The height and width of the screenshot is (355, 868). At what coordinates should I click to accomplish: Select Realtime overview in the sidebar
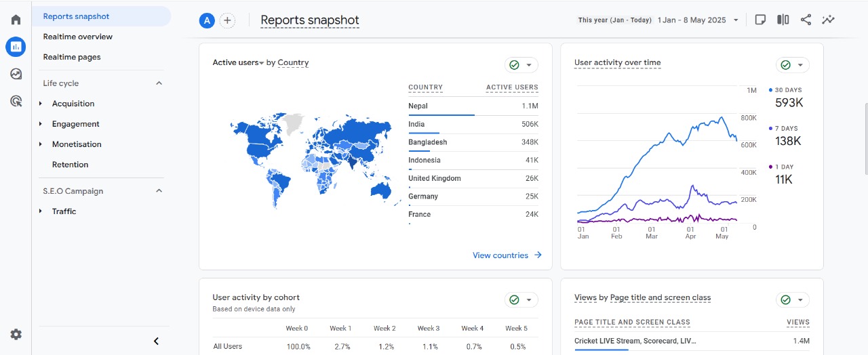click(x=77, y=37)
